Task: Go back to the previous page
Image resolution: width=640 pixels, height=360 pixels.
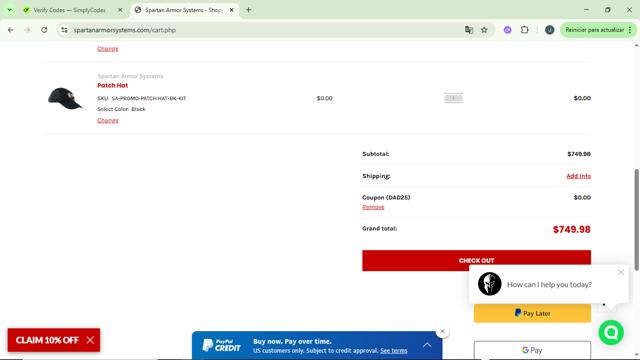Action: (11, 30)
